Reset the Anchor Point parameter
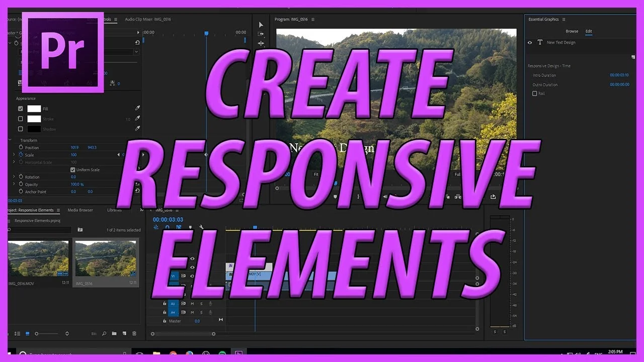This screenshot has height=362, width=644. coord(137,191)
